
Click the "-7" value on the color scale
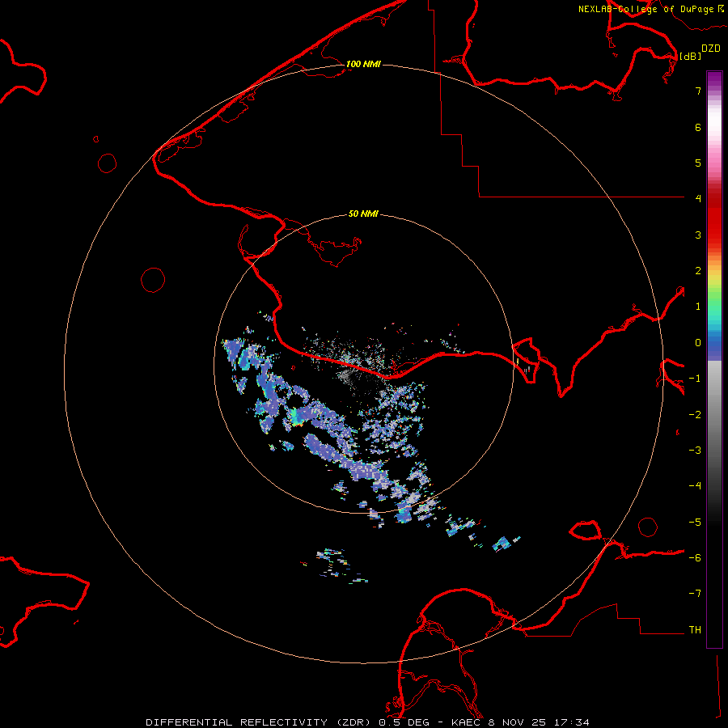(x=695, y=594)
